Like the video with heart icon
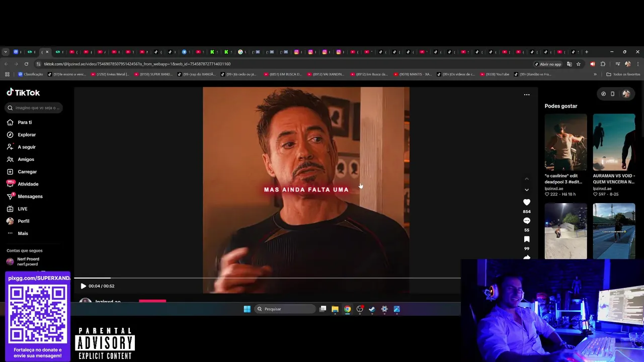This screenshot has height=362, width=644. click(x=527, y=202)
